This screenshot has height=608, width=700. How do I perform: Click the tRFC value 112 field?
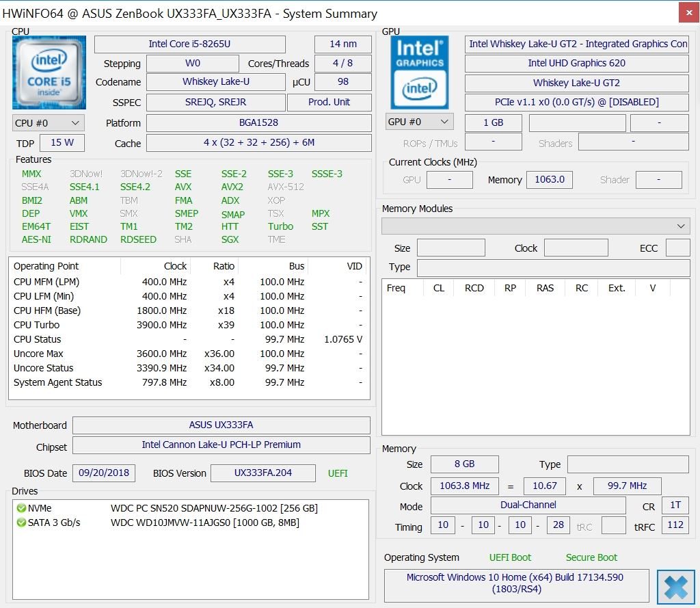[x=675, y=525]
